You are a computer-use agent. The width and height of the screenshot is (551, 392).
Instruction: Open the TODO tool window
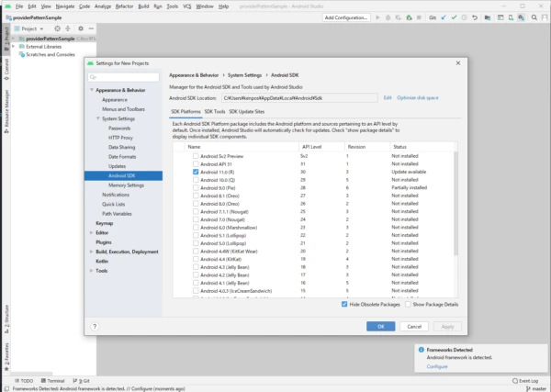pyautogui.click(x=24, y=379)
